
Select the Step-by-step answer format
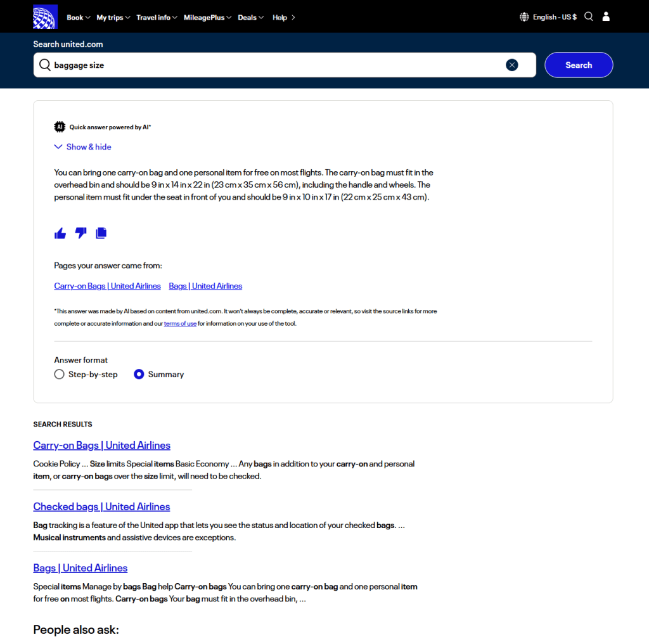coord(59,374)
